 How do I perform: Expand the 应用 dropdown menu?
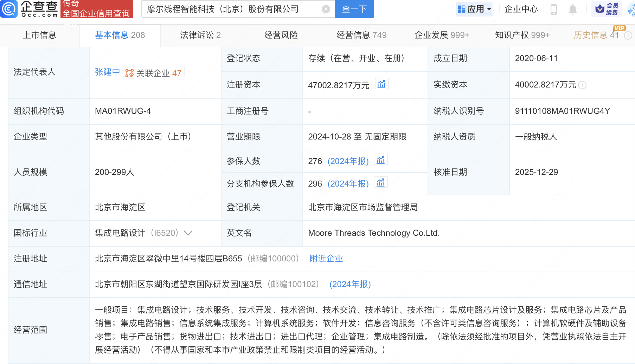pos(474,9)
